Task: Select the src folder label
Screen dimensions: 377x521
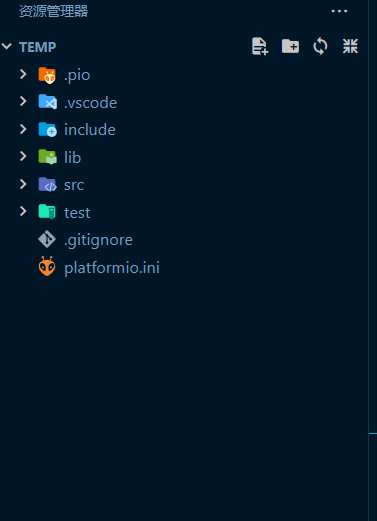Action: [74, 185]
